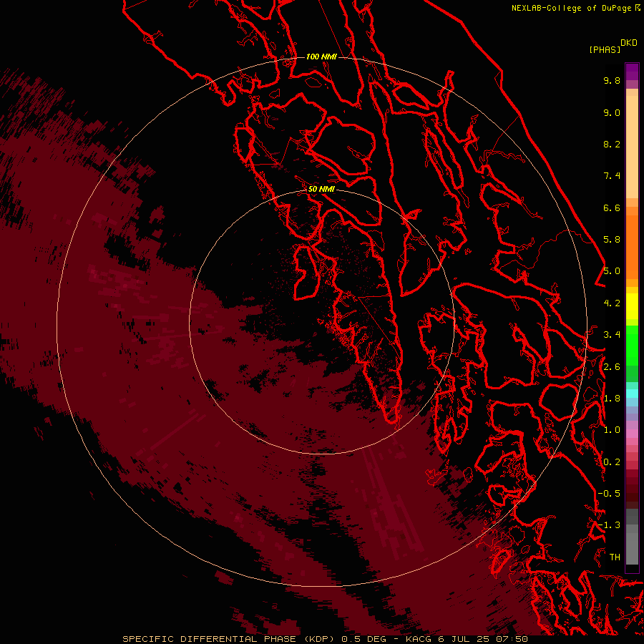
Task: Pick the bright yellow color bar band
Action: (632, 306)
